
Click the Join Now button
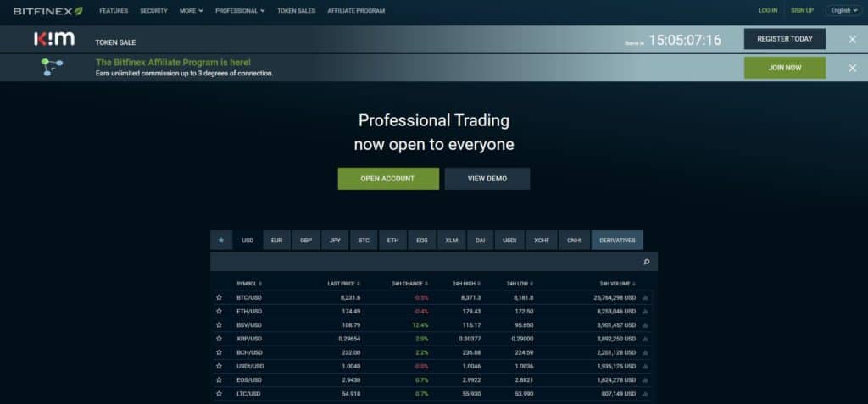click(x=784, y=68)
